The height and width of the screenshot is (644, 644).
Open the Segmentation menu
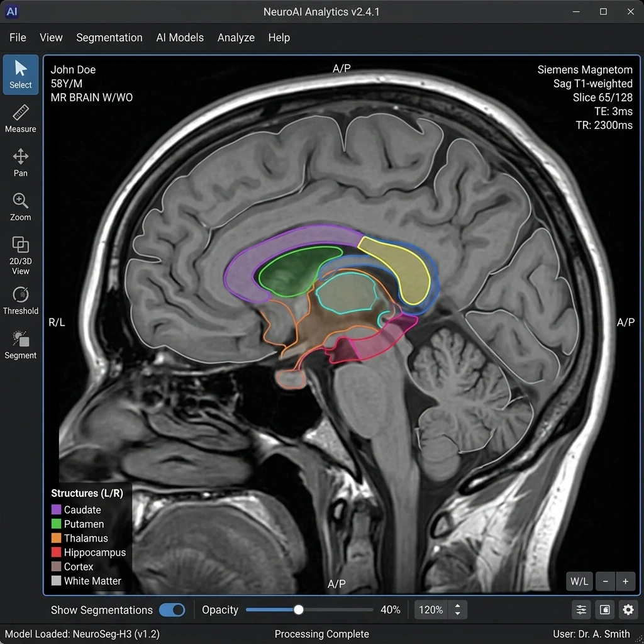pyautogui.click(x=109, y=37)
